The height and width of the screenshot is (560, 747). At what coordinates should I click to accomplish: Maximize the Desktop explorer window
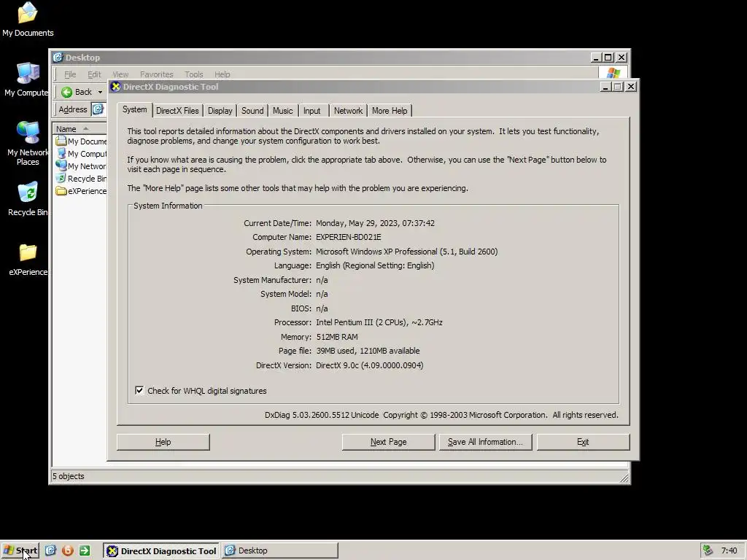click(608, 58)
